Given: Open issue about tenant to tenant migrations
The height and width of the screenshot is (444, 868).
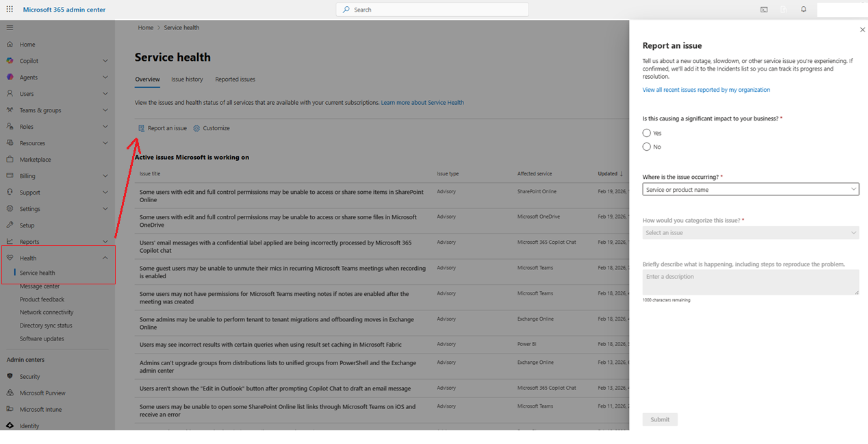Looking at the screenshot, I should [277, 323].
